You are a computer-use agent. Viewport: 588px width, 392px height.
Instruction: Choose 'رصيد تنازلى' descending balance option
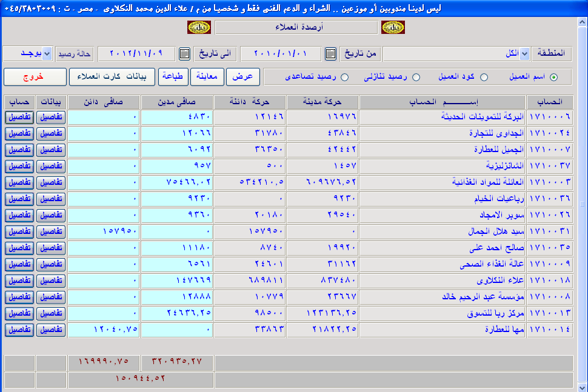point(416,77)
